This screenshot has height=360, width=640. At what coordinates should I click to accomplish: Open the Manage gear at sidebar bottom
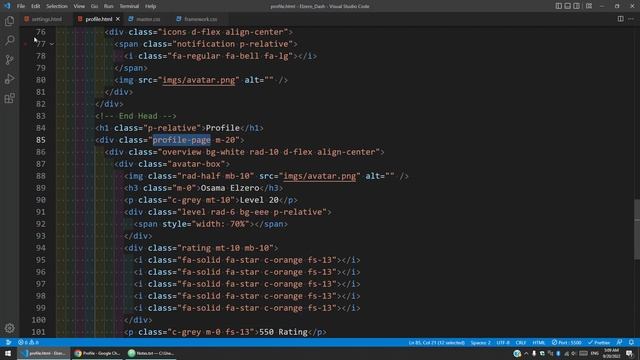pos(9,328)
